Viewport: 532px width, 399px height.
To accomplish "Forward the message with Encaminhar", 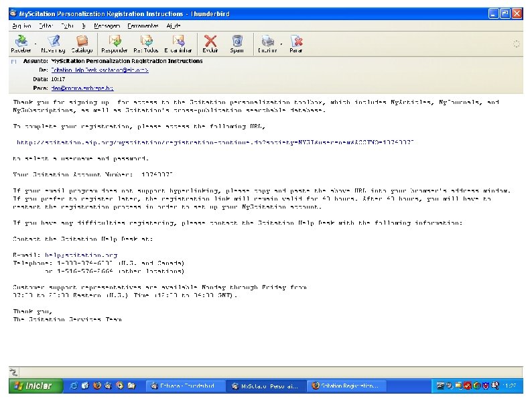I will 178,44.
